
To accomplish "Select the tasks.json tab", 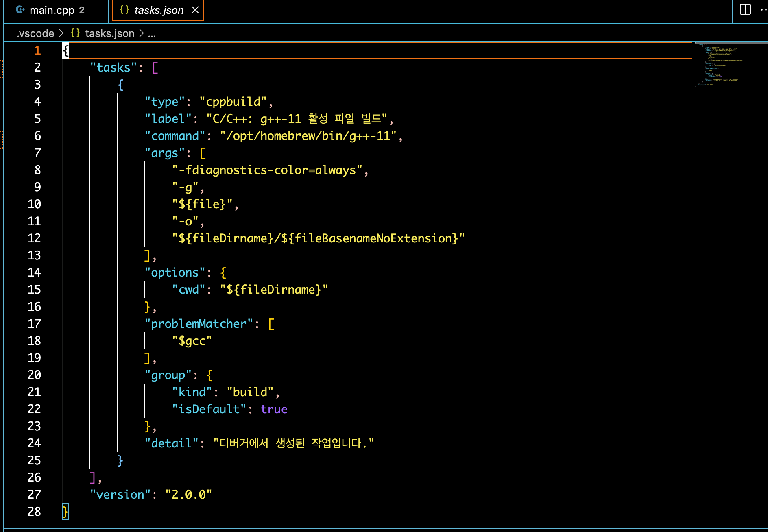I will coord(158,10).
